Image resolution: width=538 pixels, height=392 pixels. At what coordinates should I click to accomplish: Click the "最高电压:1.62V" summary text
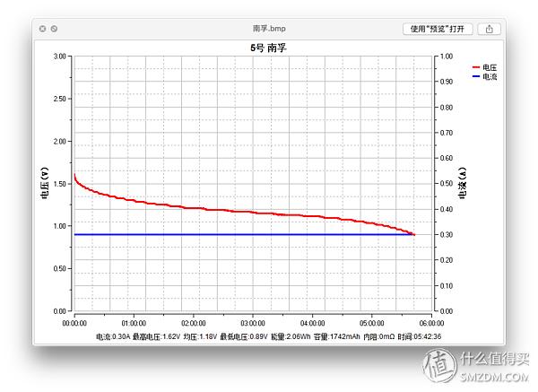click(156, 336)
